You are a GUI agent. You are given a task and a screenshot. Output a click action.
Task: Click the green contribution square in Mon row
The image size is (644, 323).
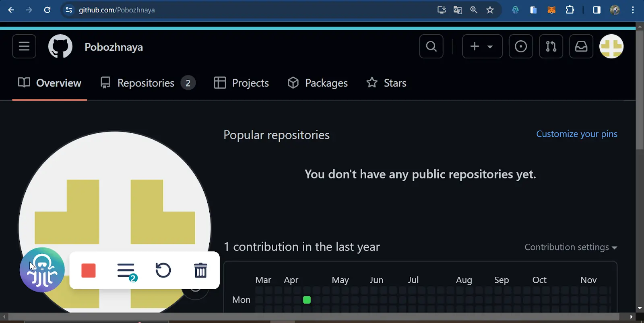(x=307, y=300)
